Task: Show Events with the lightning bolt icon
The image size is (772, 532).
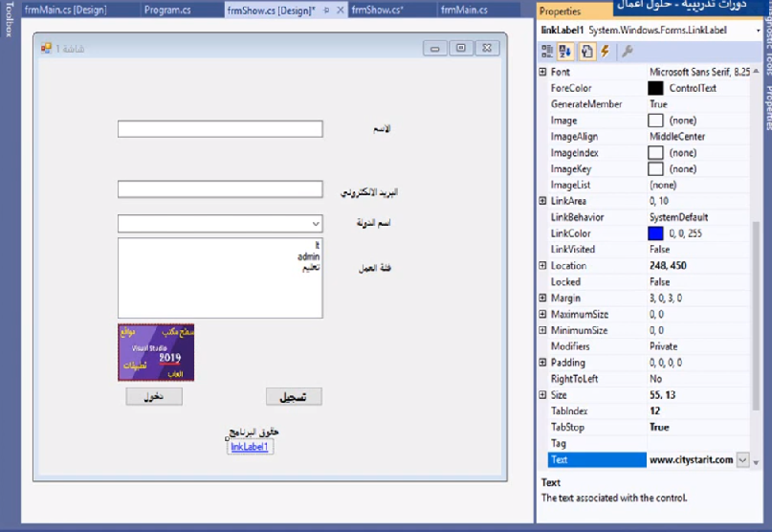Action: click(605, 52)
